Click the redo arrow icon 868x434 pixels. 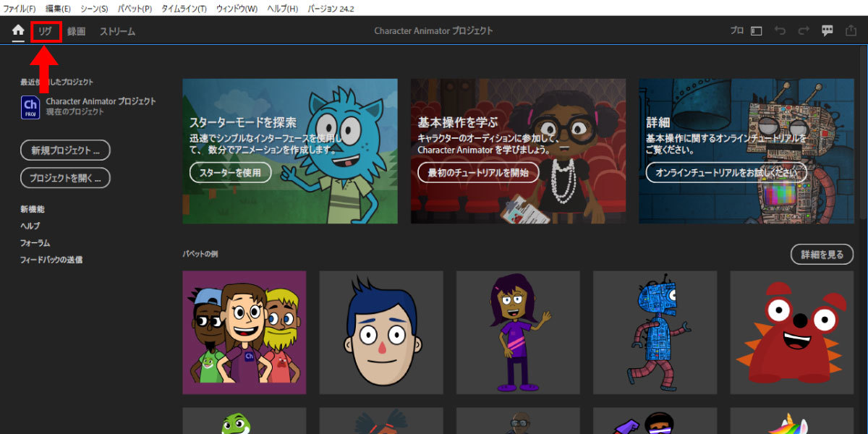pyautogui.click(x=804, y=31)
